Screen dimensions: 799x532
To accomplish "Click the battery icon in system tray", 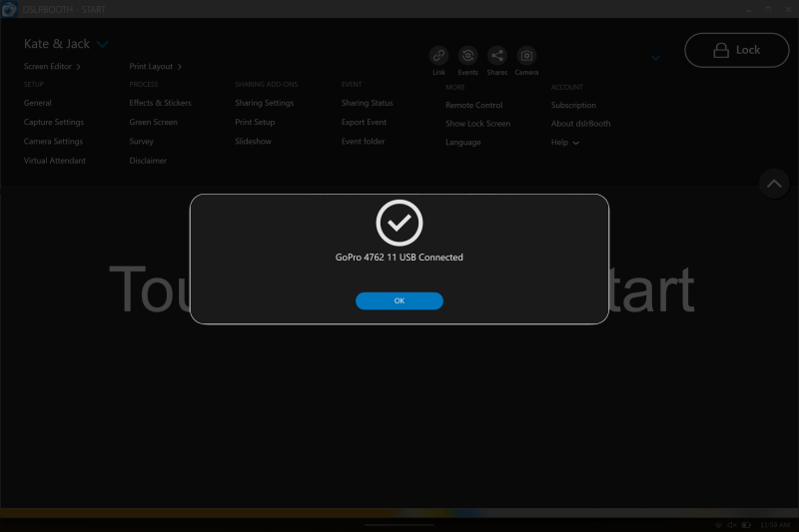I will point(746,525).
